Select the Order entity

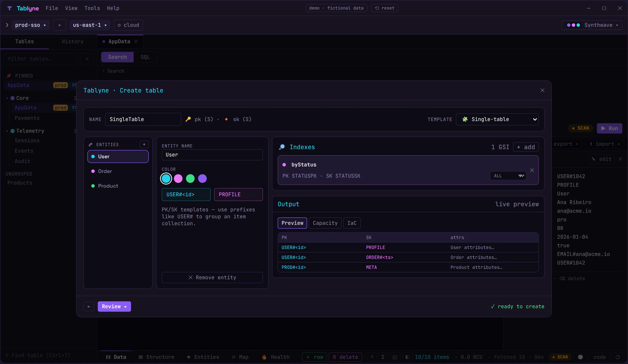pos(118,171)
